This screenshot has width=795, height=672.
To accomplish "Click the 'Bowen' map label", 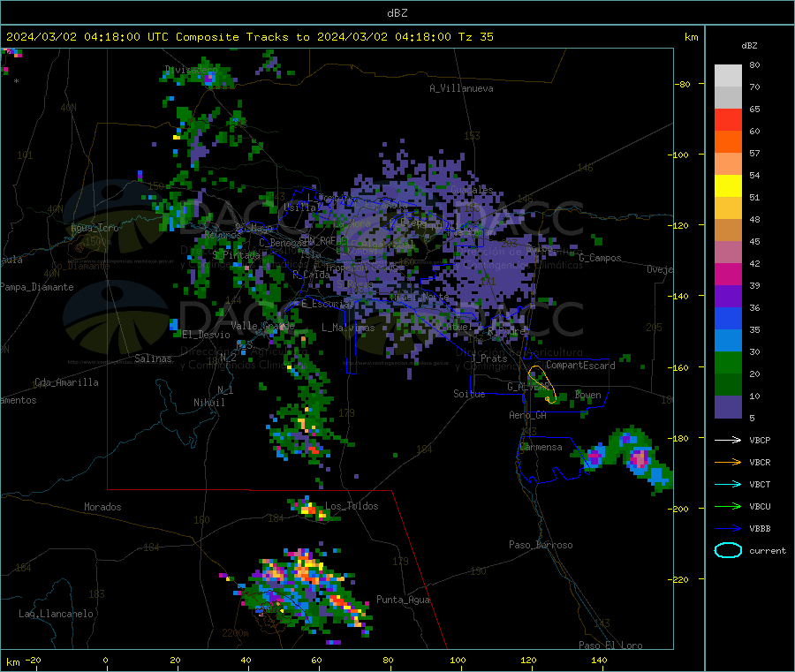I will click(588, 395).
